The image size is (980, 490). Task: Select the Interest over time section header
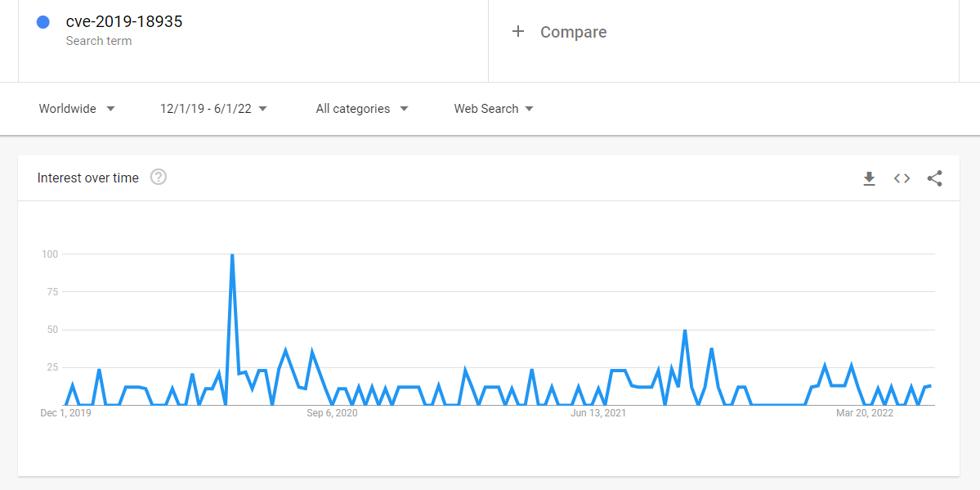pos(87,178)
